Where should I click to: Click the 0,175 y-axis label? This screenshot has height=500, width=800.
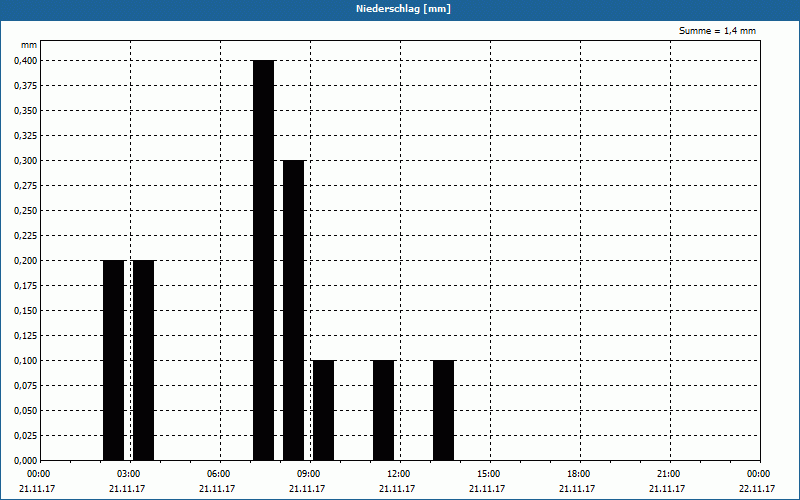tap(26, 286)
